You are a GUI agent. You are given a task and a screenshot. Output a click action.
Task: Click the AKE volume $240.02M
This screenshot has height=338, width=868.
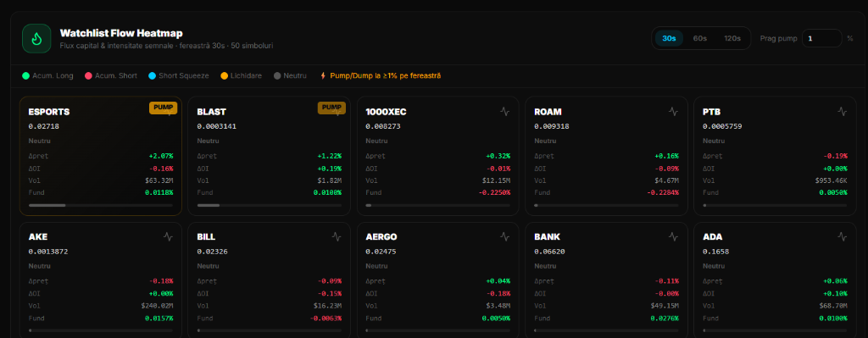point(158,306)
